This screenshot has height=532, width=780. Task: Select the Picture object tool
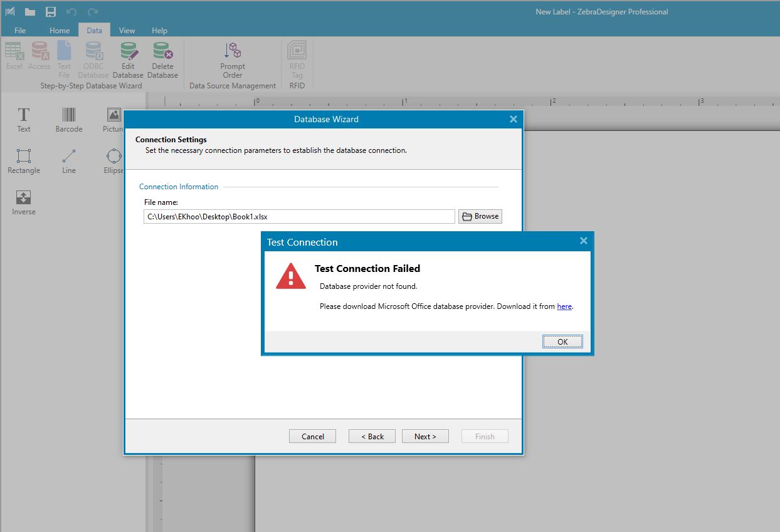113,120
